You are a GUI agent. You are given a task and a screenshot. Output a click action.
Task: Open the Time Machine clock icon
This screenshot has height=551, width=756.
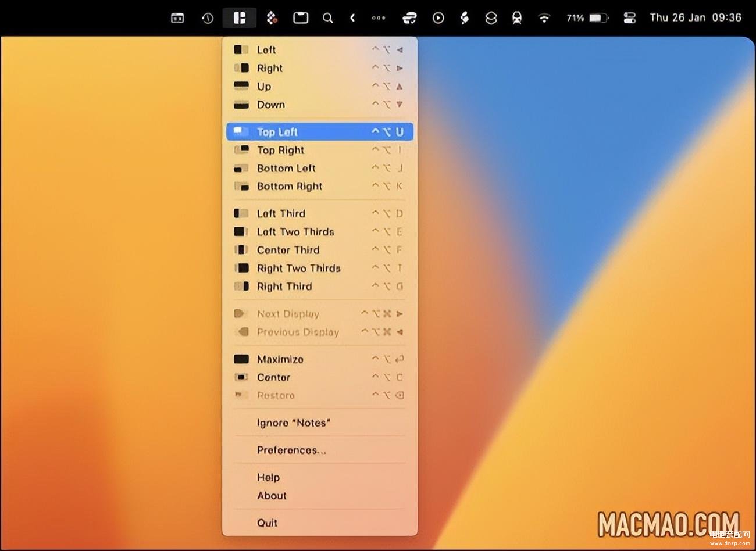pyautogui.click(x=208, y=18)
